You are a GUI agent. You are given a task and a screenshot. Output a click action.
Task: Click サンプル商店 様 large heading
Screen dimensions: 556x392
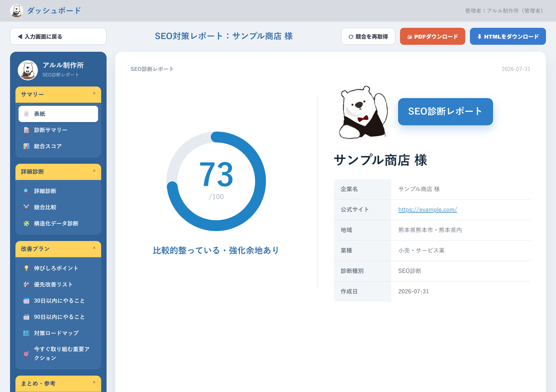[x=380, y=160]
